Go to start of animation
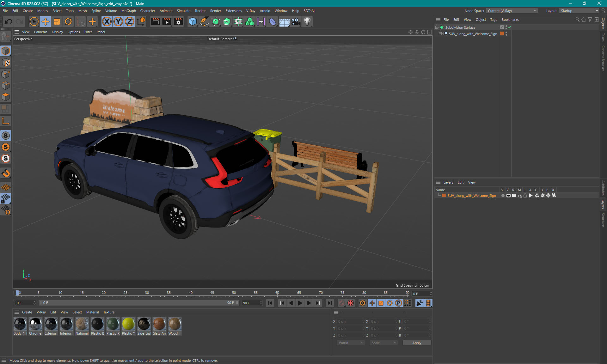 tap(270, 303)
